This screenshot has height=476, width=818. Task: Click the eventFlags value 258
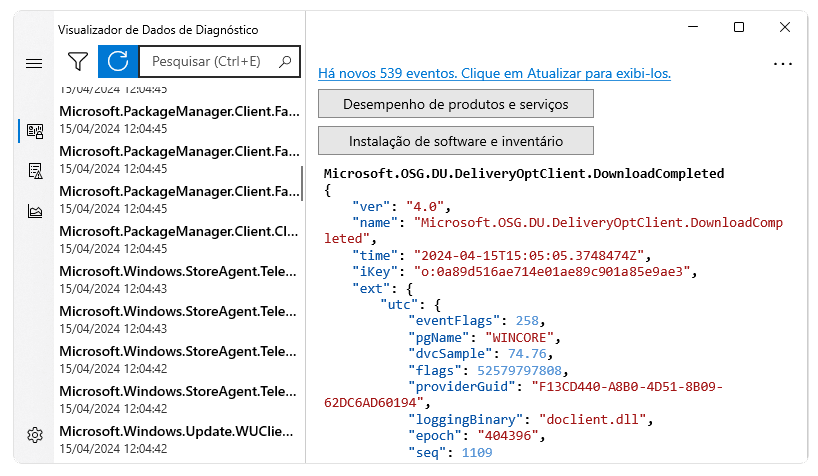click(x=527, y=321)
